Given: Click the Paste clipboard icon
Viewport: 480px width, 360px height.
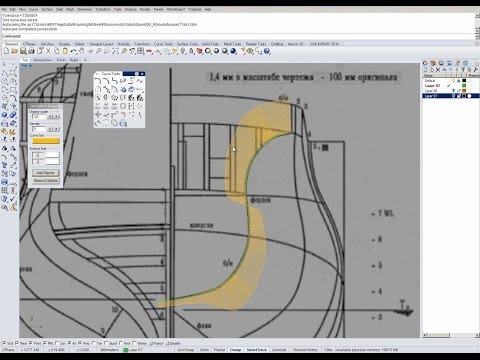Looking at the screenshot, I should (65, 51).
